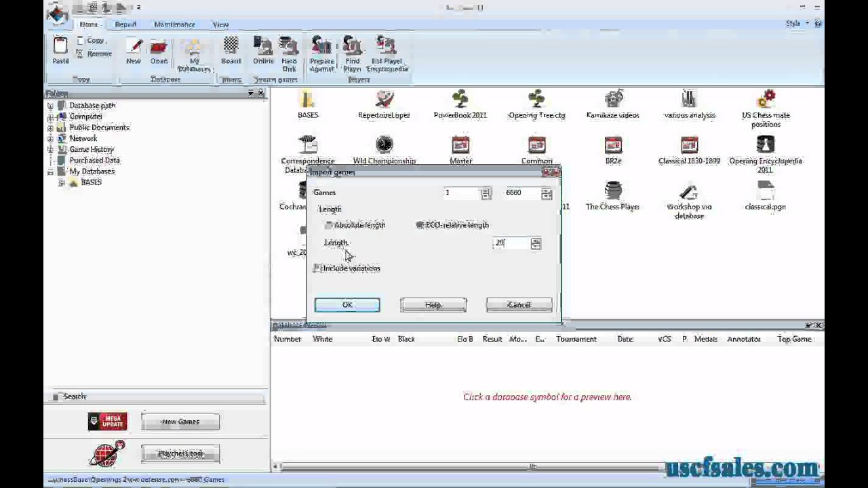868x488 pixels.
Task: Select the Wld Championship database icon
Action: (x=384, y=145)
